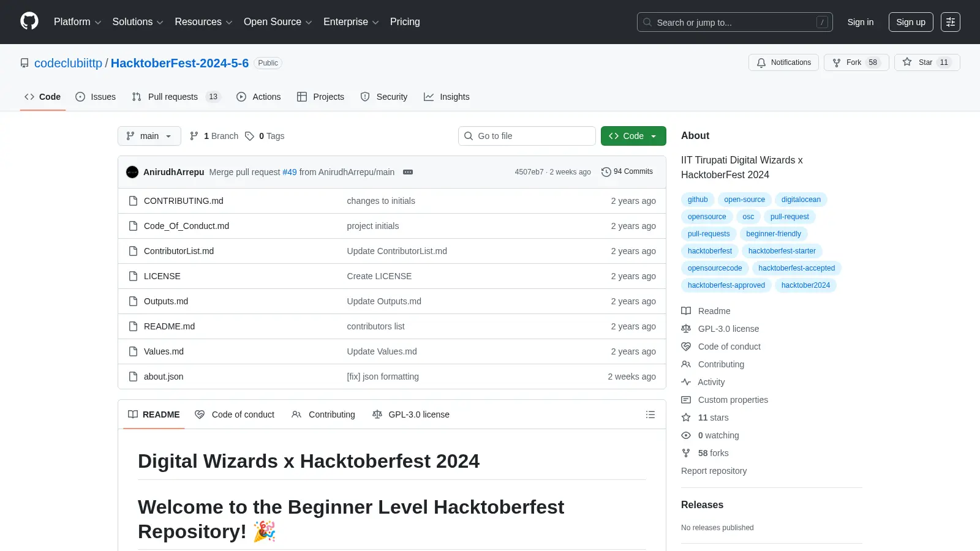Open the main branch selector dropdown

click(x=149, y=136)
